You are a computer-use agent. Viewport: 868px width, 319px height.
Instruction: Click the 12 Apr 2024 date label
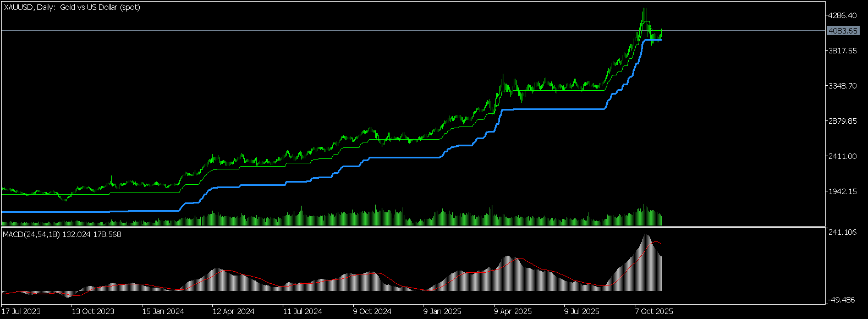234,311
